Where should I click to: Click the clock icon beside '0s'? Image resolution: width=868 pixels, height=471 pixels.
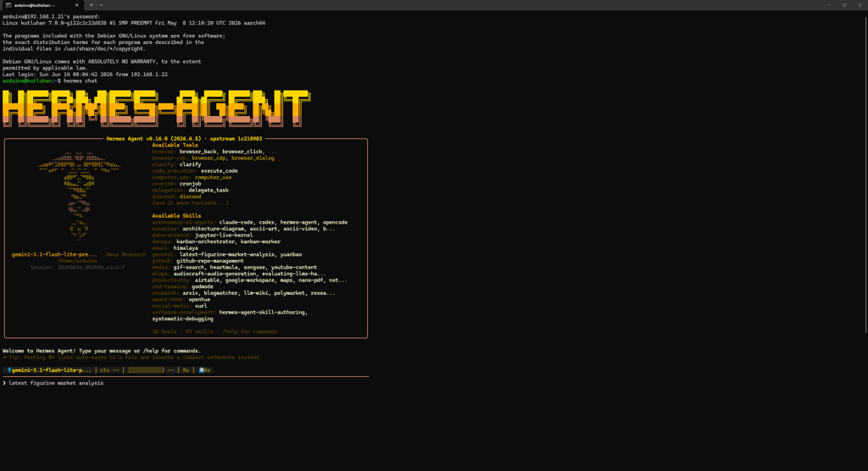202,370
